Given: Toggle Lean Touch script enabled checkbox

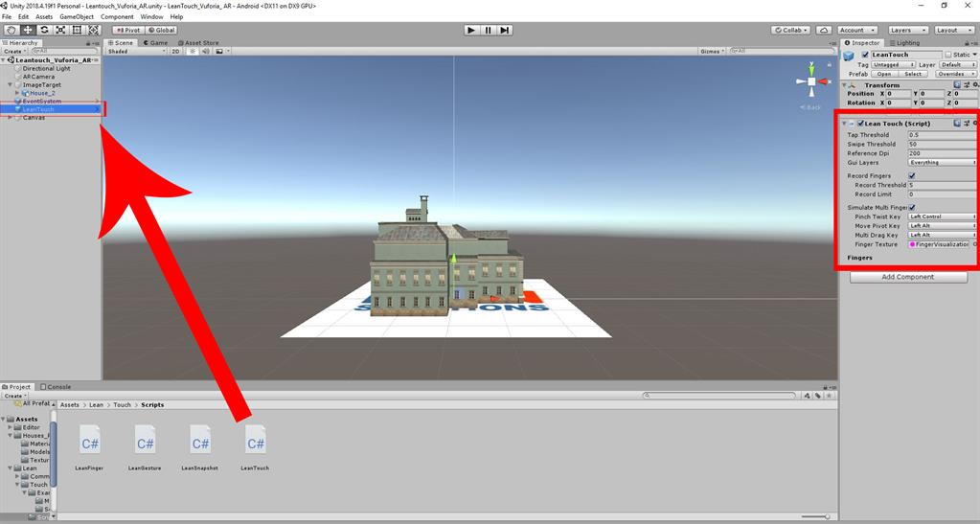Looking at the screenshot, I should (860, 124).
